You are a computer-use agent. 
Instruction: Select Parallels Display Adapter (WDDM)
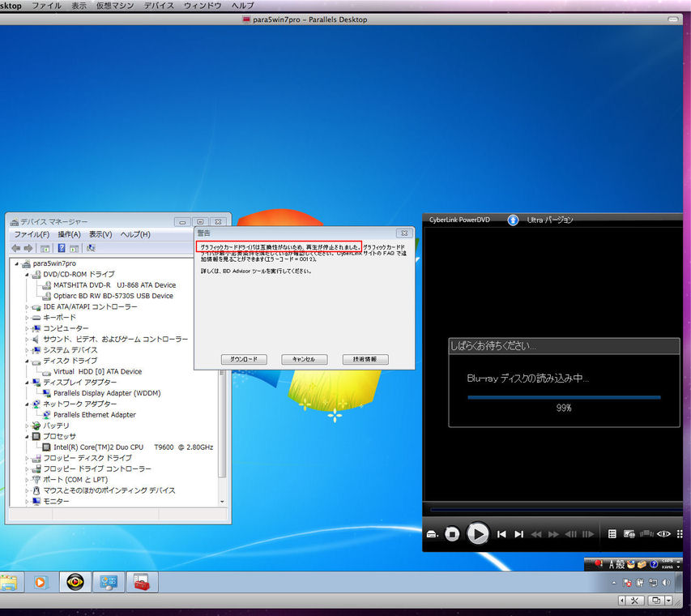[107, 393]
